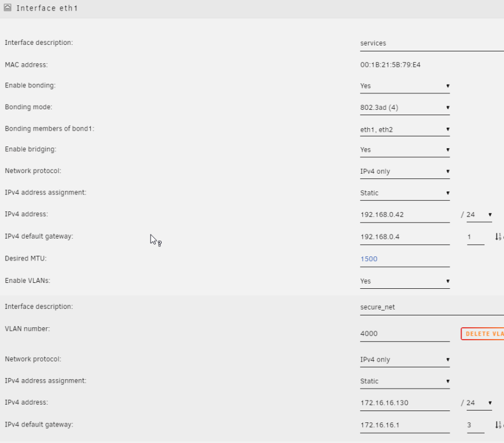Click the VLAN number label
Image resolution: width=504 pixels, height=443 pixels.
click(x=27, y=329)
